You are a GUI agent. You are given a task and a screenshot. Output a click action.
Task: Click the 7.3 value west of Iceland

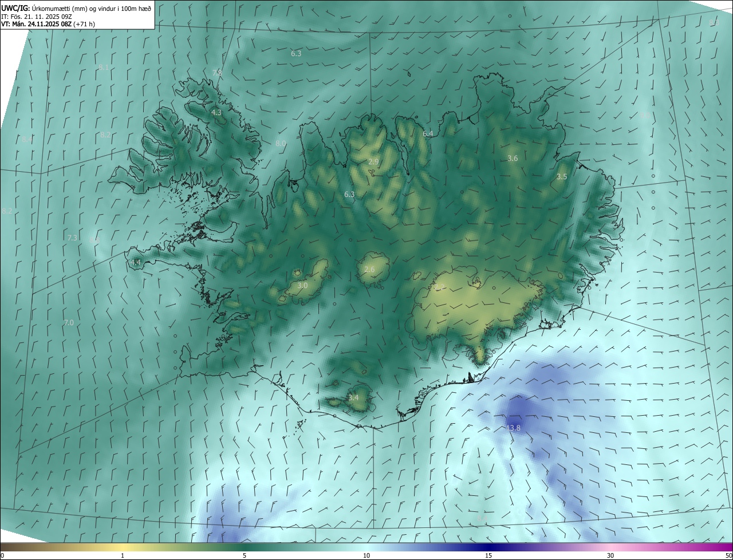(72, 238)
